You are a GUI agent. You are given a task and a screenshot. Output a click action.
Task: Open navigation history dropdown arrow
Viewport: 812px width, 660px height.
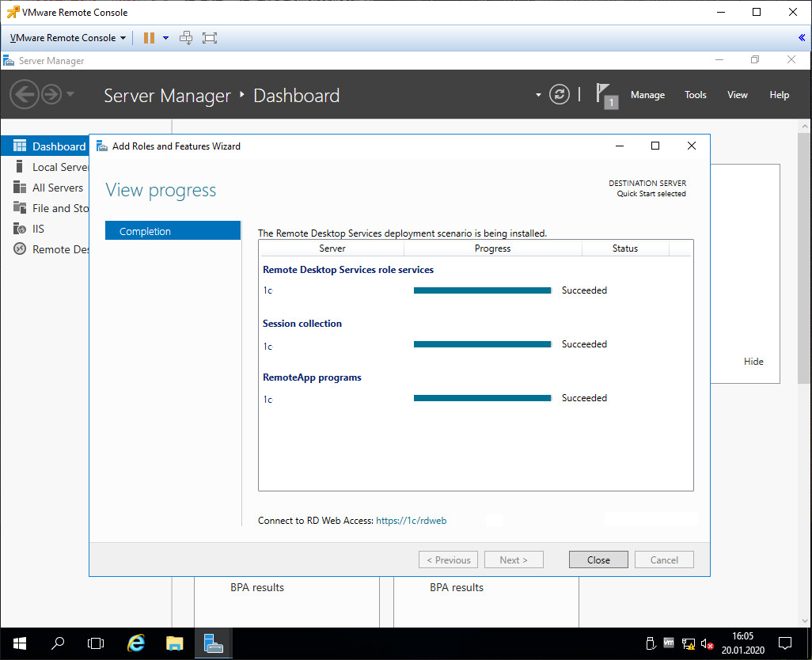(70, 94)
